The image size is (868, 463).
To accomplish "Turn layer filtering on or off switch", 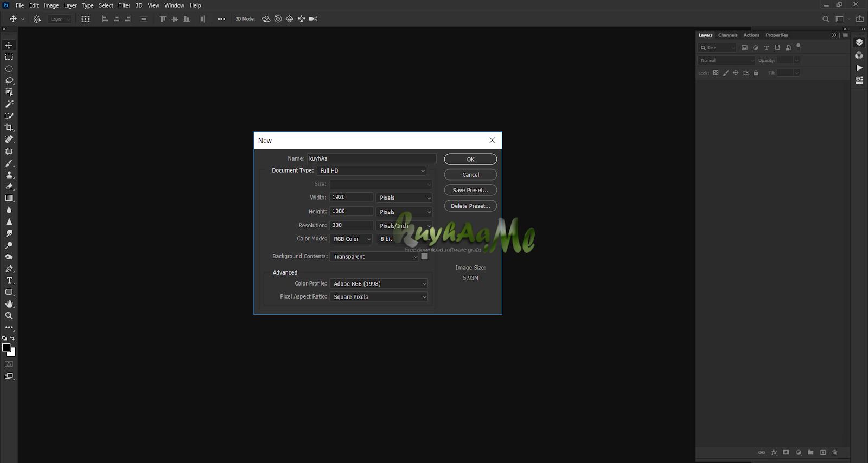I will 799,46.
